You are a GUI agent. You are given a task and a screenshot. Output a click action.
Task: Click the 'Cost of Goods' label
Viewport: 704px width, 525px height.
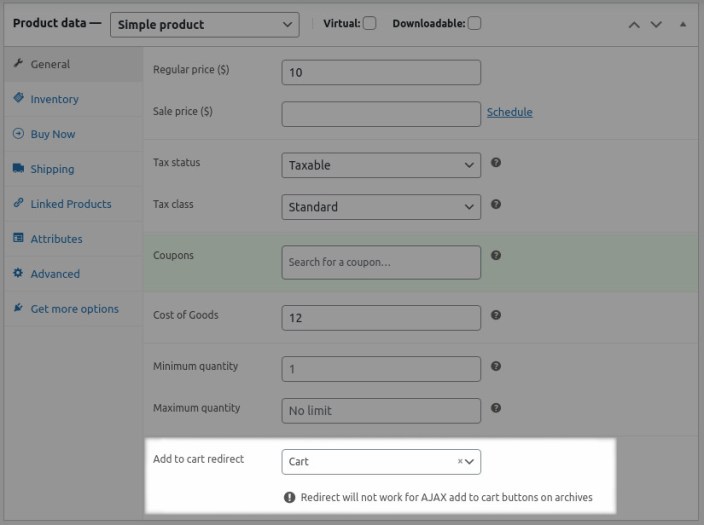[x=186, y=315]
